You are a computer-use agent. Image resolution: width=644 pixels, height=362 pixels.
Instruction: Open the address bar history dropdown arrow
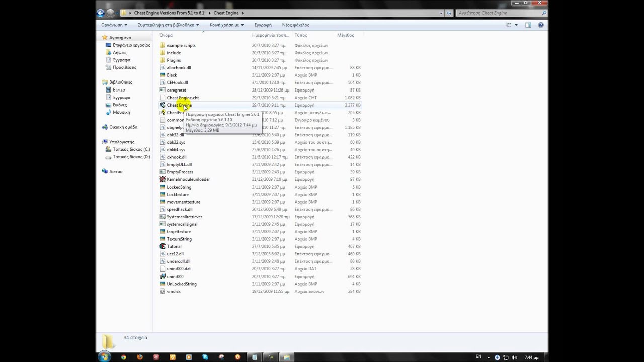coord(441,13)
